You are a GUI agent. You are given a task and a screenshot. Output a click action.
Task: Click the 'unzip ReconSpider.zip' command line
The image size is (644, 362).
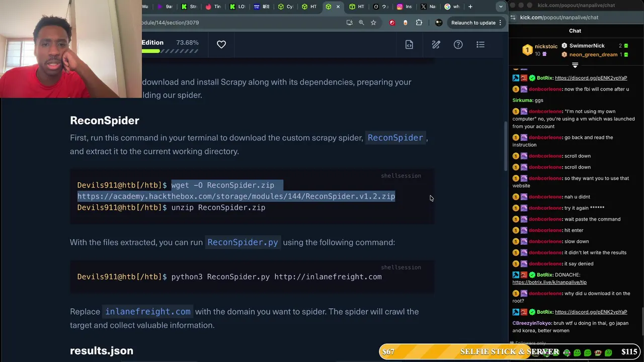pyautogui.click(x=218, y=208)
